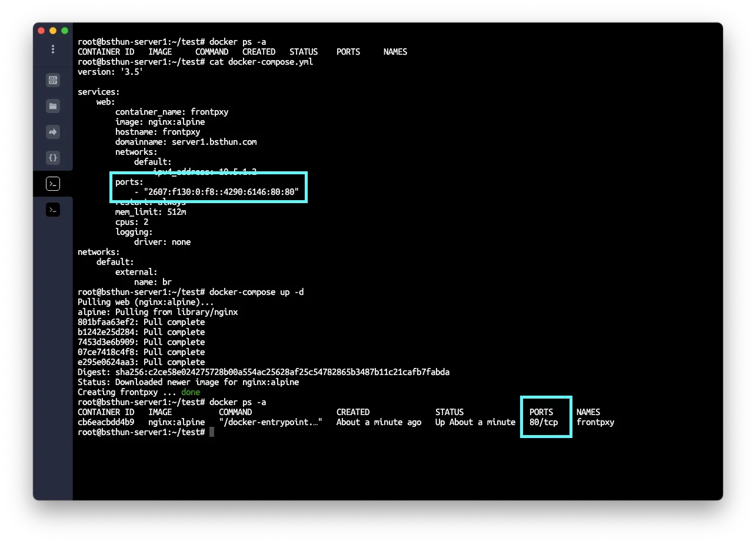
Task: Click the "cpus: 2" line
Action: (x=132, y=222)
